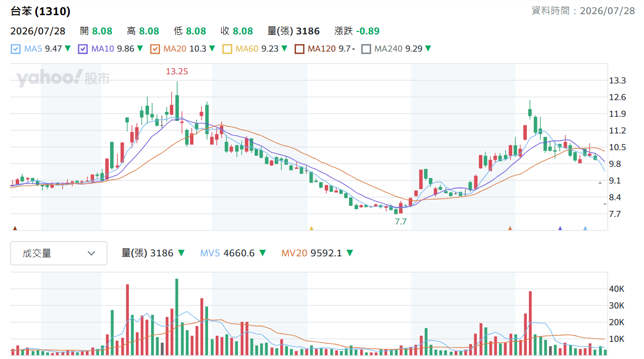
Task: Enable the MA240 moving average checkbox
Action: coord(366,49)
